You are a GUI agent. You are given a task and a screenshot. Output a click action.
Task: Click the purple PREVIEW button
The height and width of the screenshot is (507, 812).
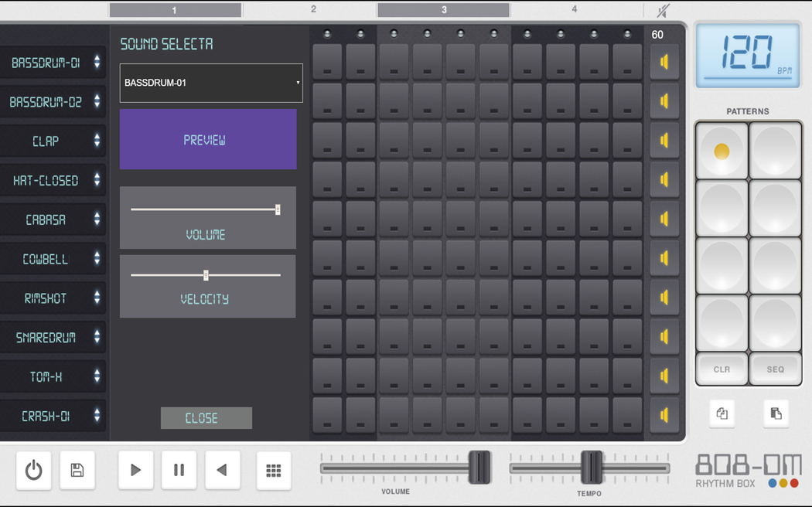click(x=208, y=139)
